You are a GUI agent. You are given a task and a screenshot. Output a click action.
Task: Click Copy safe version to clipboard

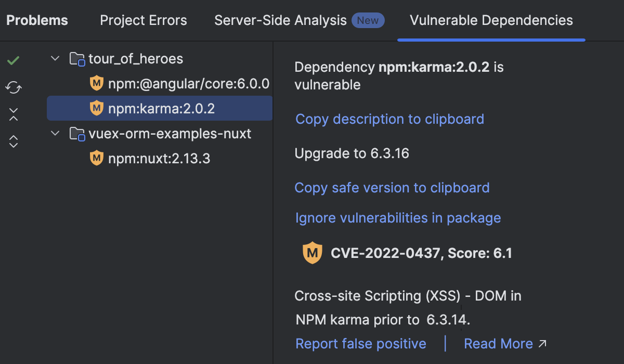392,188
